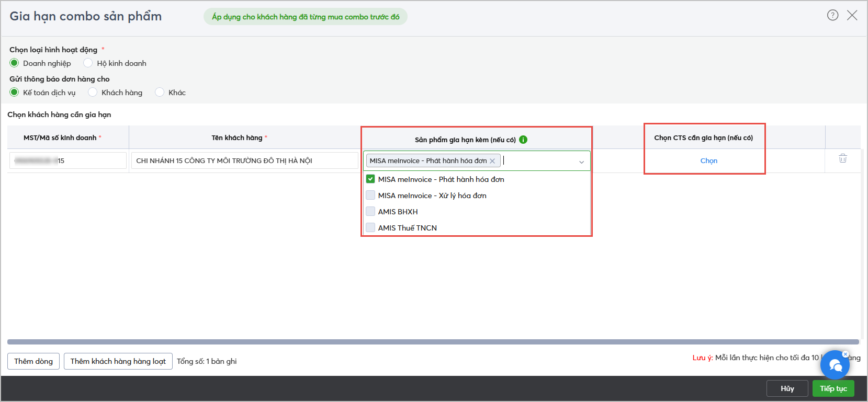Click the Tên khách hàng column header
The width and height of the screenshot is (868, 402).
tap(239, 138)
